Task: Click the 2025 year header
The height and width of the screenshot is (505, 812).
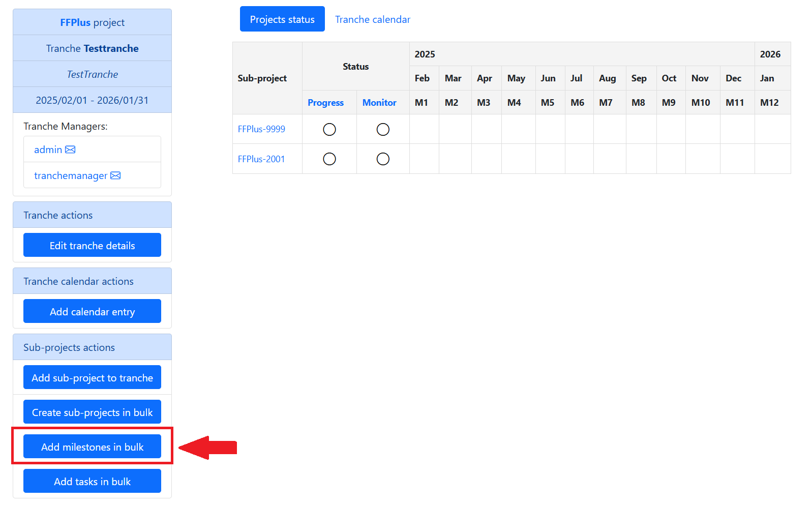Action: (x=582, y=54)
